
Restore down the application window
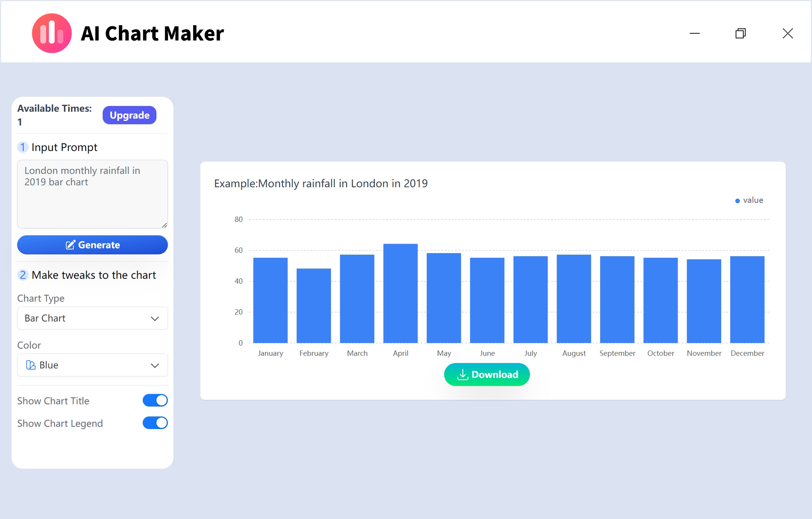pos(741,33)
